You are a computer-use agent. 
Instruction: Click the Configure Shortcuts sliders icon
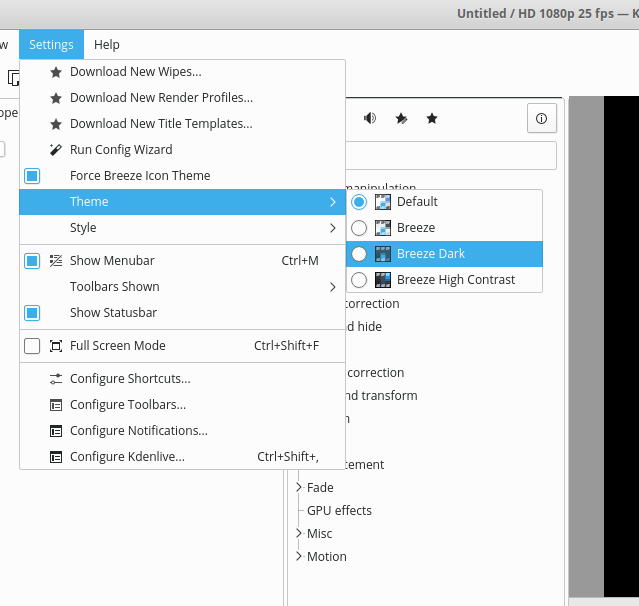56,379
